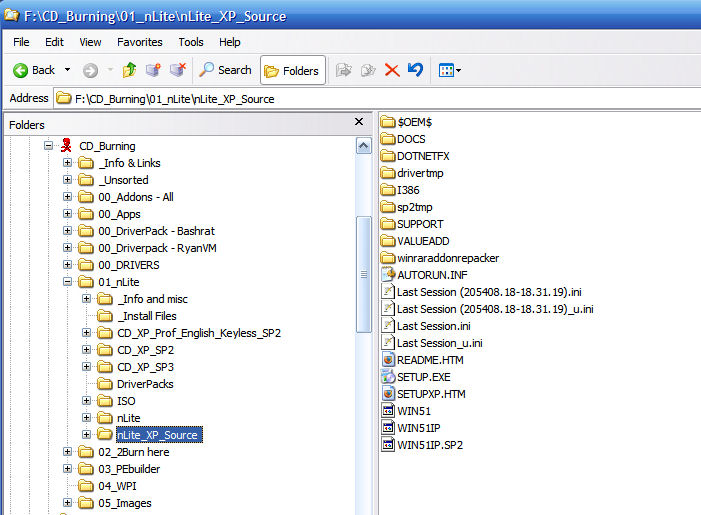Select 00_Driverpack - RyanVM in tree

click(157, 248)
